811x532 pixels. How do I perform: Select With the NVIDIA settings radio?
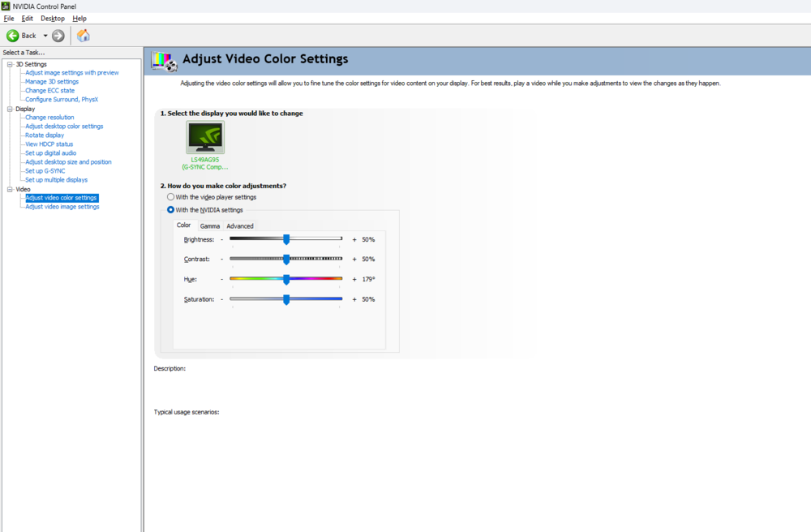(170, 210)
